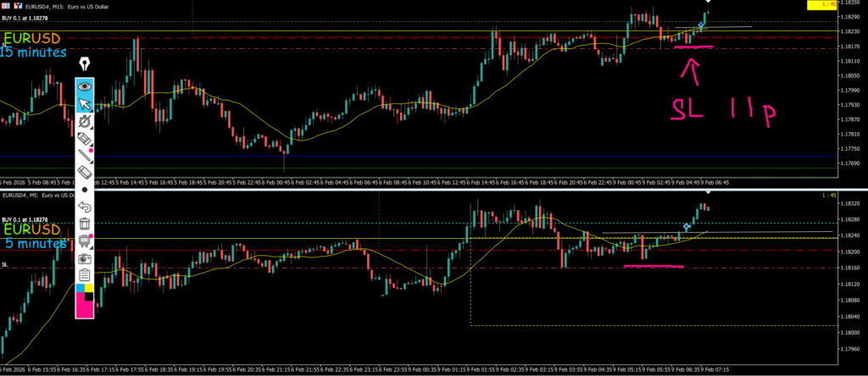Toggle ink visibility with the eye icon
The width and height of the screenshot is (868, 376).
pos(85,86)
